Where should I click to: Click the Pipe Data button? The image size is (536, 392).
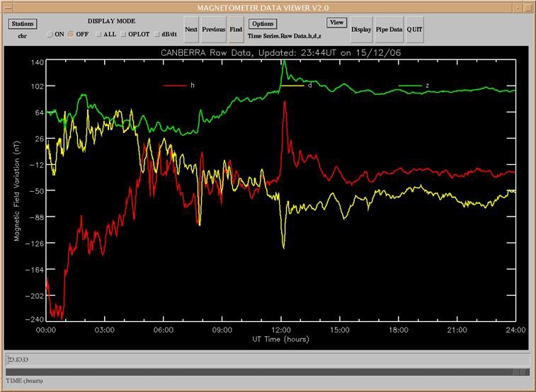tap(389, 30)
